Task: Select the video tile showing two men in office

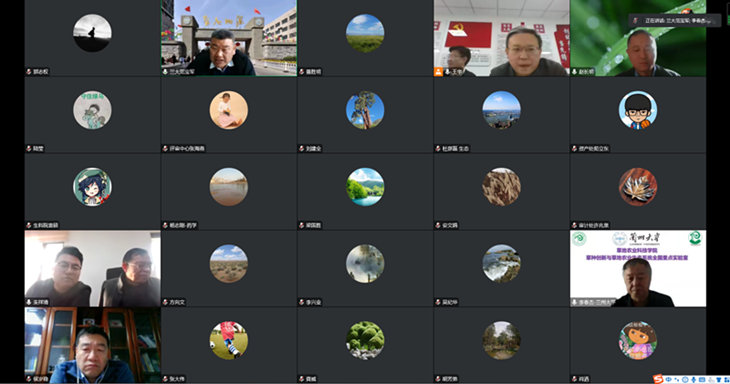Action: point(92,269)
